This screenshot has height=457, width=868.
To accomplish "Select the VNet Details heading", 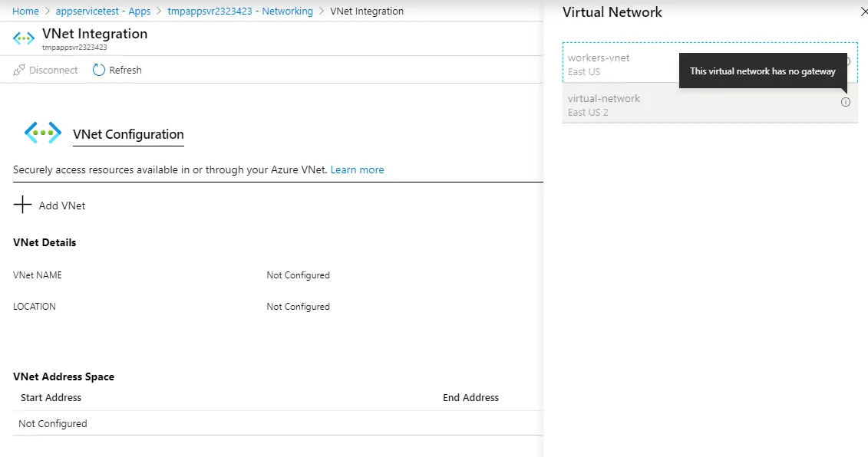I will point(45,242).
